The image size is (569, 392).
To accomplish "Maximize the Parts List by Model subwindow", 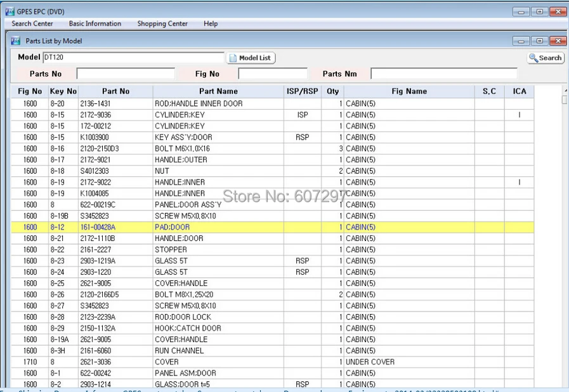I will click(540, 41).
